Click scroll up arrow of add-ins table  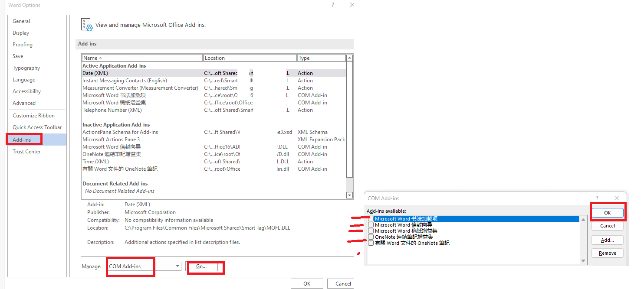coord(350,58)
